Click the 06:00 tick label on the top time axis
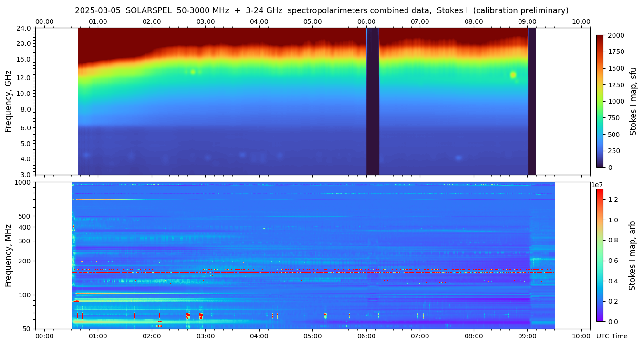Image resolution: width=644 pixels, height=346 pixels. tap(366, 21)
